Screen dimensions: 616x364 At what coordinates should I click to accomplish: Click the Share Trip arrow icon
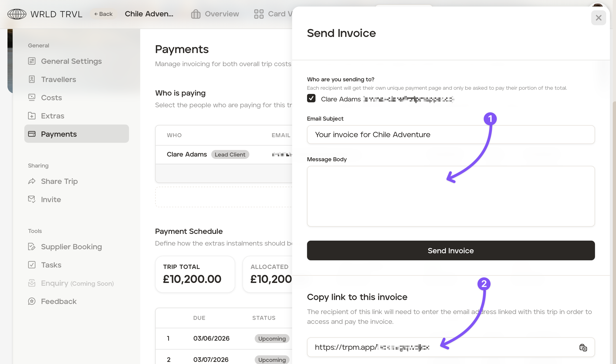(32, 181)
